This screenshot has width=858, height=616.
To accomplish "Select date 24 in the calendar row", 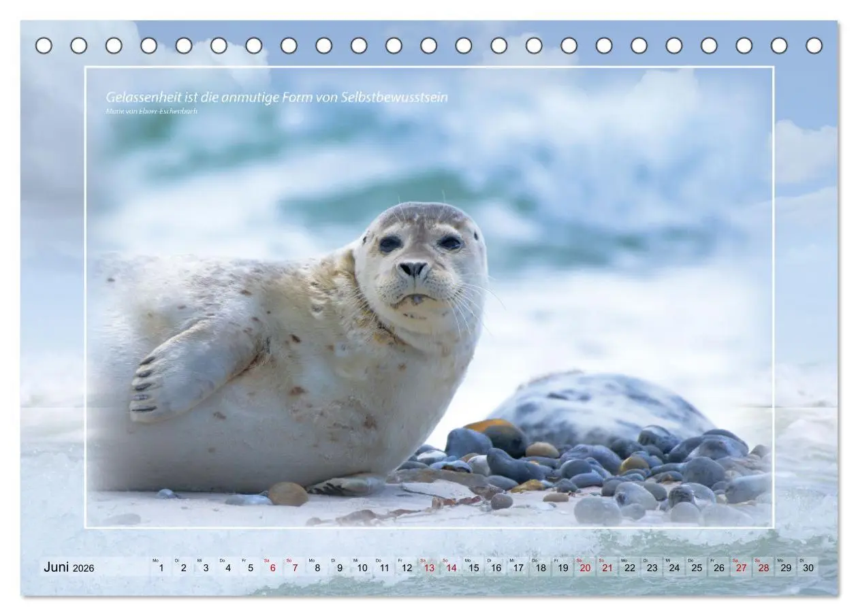I will [674, 567].
